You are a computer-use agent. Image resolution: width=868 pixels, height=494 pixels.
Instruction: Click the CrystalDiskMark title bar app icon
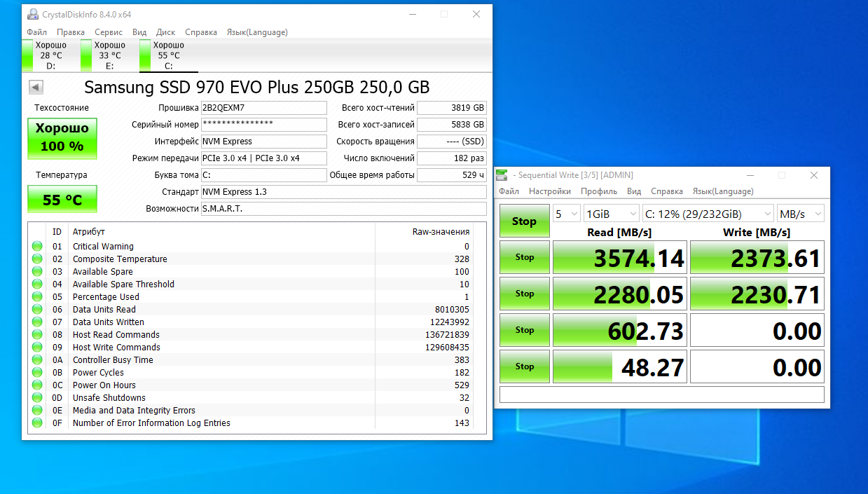coord(502,175)
